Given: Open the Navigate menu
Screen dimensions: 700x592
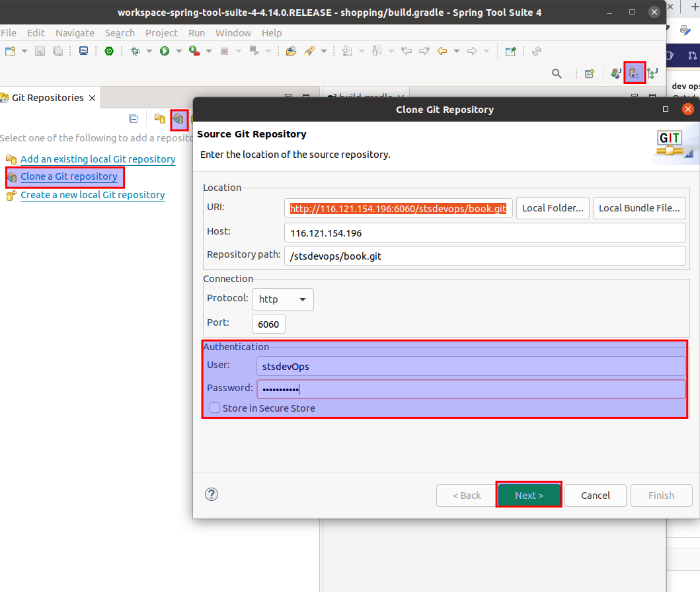Looking at the screenshot, I should tap(75, 33).
